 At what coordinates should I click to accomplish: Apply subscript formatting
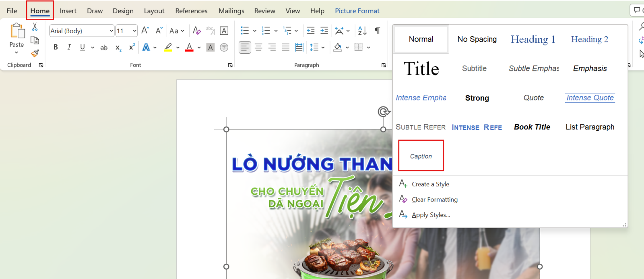tap(118, 48)
